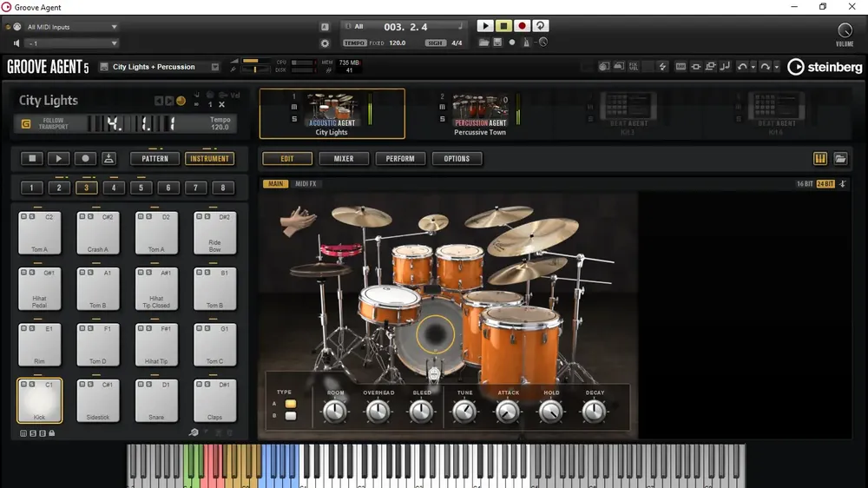
Task: Click the metronome icon in transport bar
Action: 527,43
